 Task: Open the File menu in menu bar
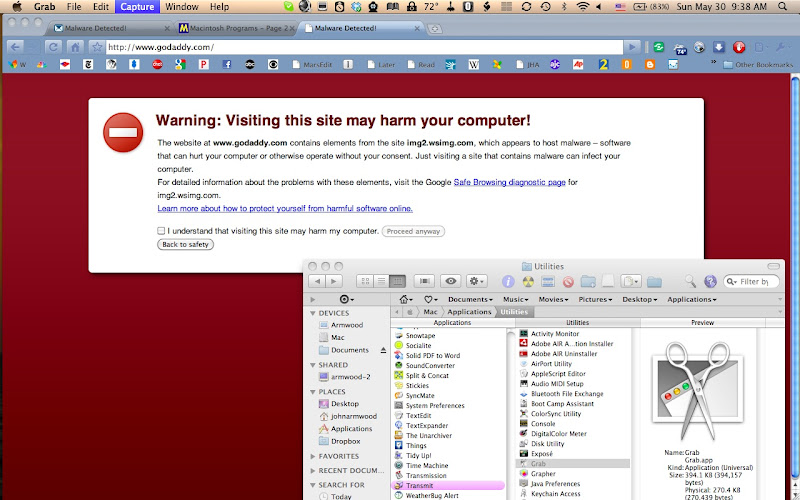pos(74,7)
